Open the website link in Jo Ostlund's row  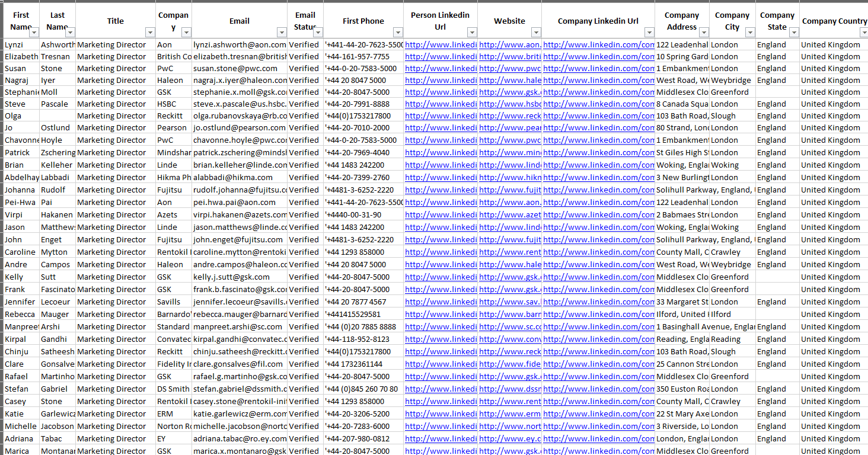(x=509, y=128)
